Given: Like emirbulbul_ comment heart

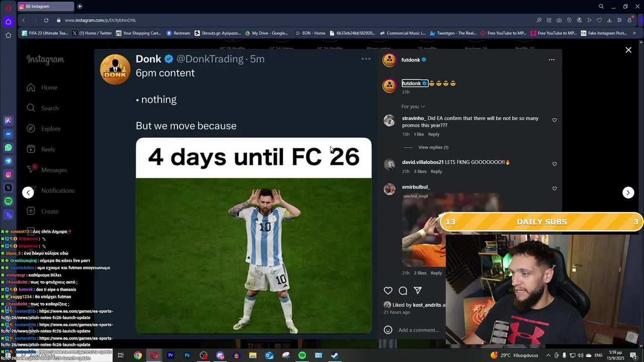Looking at the screenshot, I should [x=554, y=189].
